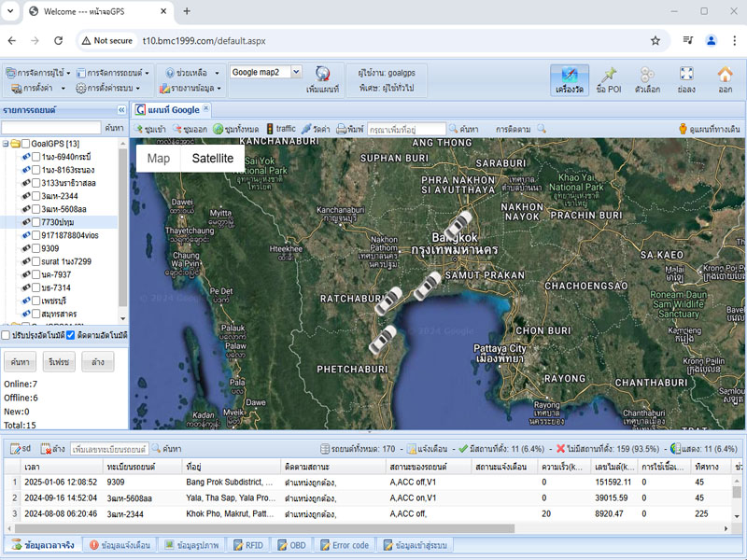Open browser media controls icon

[x=687, y=40]
